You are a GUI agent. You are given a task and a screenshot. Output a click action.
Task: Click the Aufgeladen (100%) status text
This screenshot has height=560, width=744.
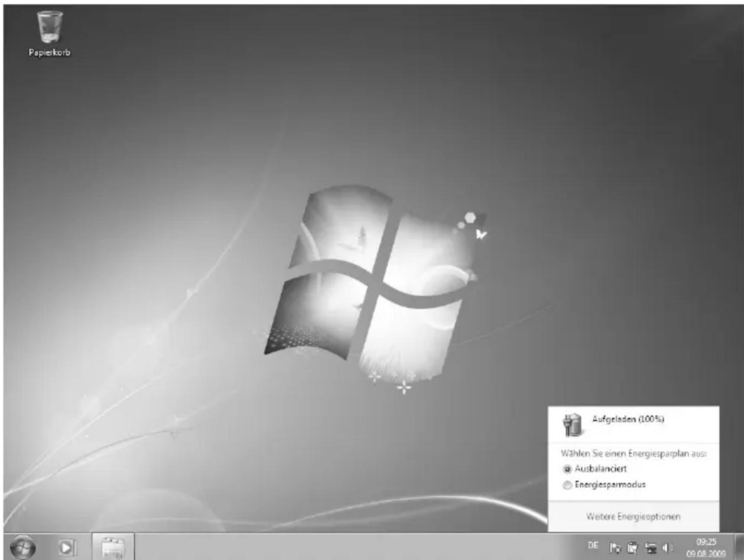[x=628, y=419]
